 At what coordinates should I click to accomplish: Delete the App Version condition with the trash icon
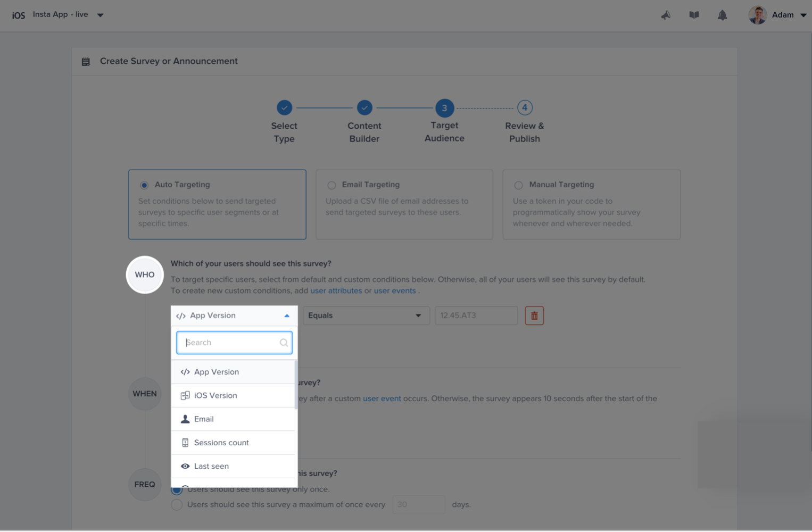coord(534,315)
